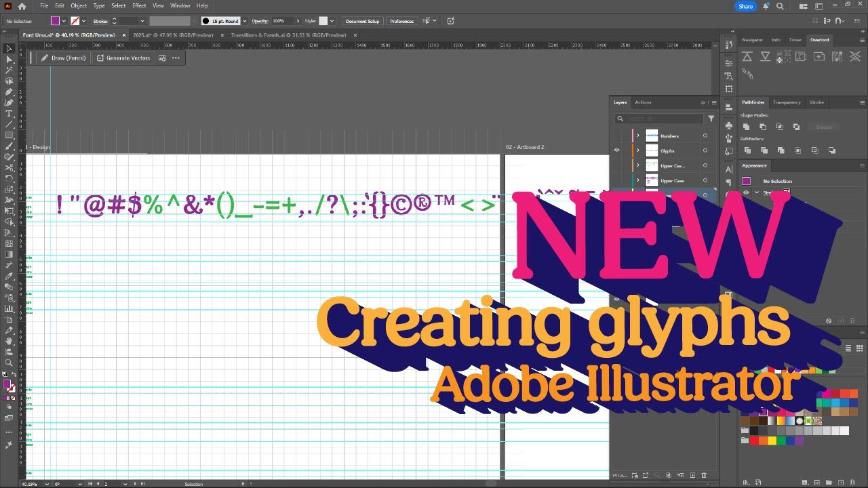
Task: Select the Scale tool
Action: [x=9, y=190]
